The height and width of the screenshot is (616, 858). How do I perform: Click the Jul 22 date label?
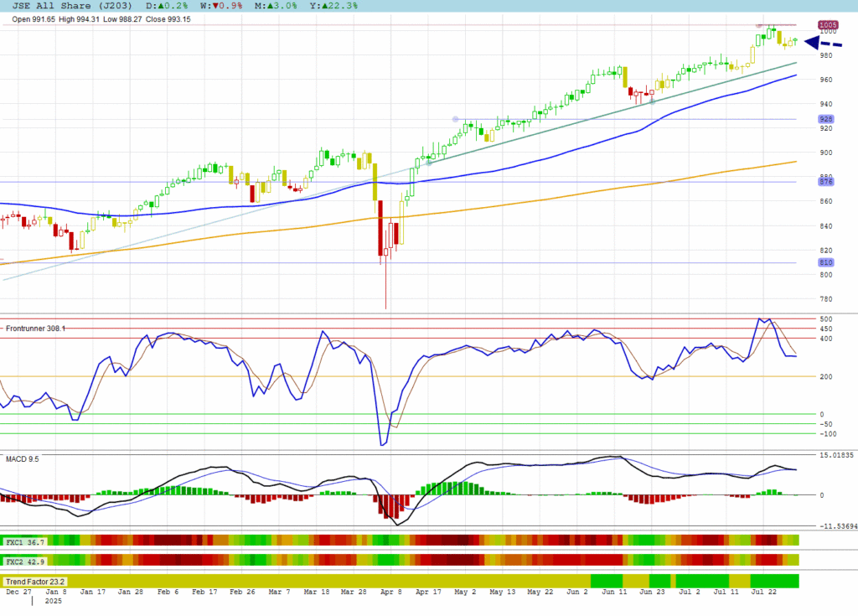[764, 592]
